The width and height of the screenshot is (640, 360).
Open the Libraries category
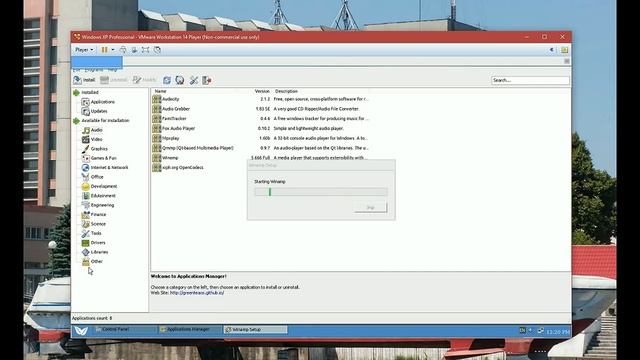pos(99,252)
